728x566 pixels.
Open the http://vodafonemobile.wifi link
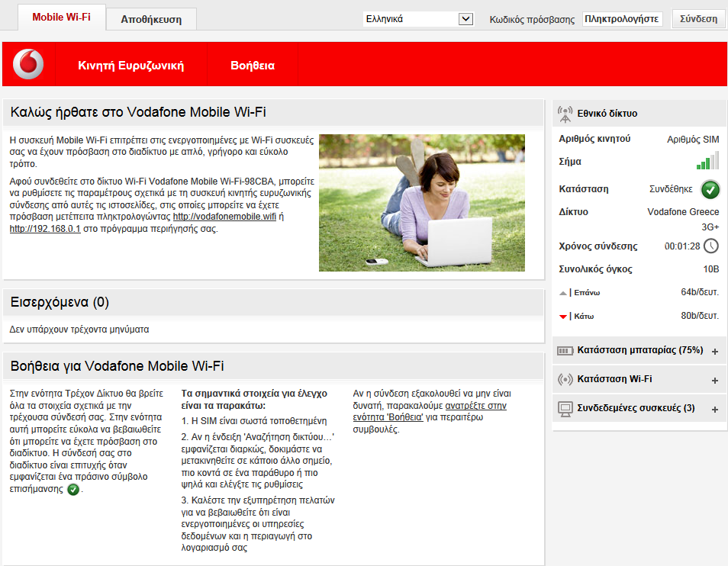pyautogui.click(x=224, y=217)
